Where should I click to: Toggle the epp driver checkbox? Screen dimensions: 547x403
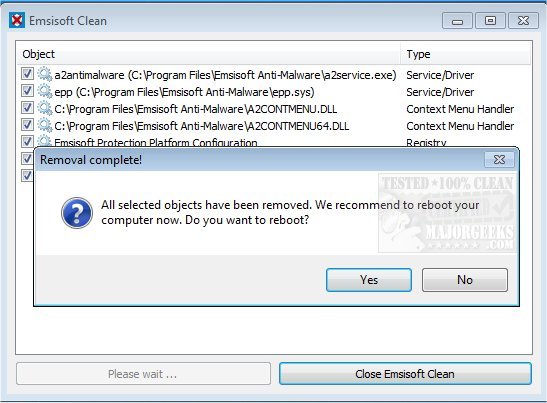pos(27,91)
